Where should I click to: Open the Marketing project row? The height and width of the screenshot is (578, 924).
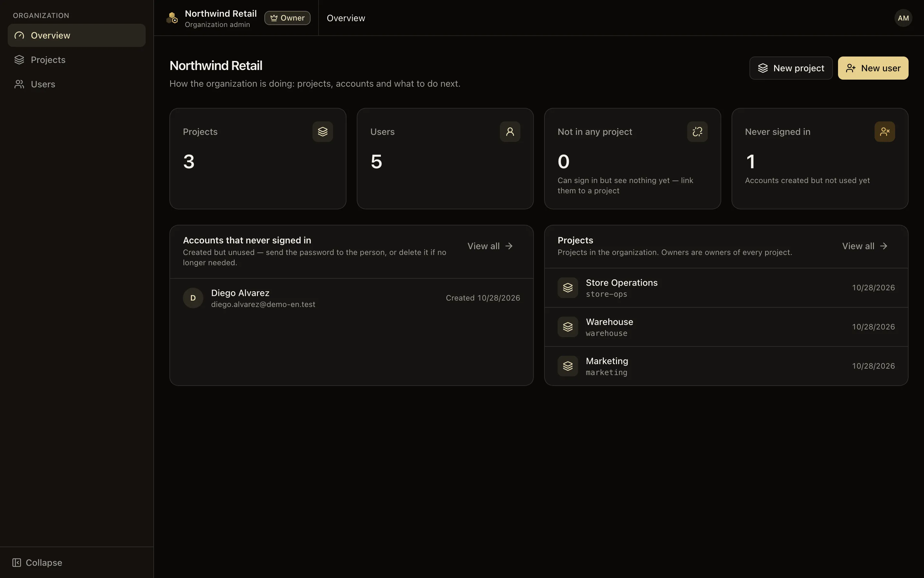coord(726,366)
